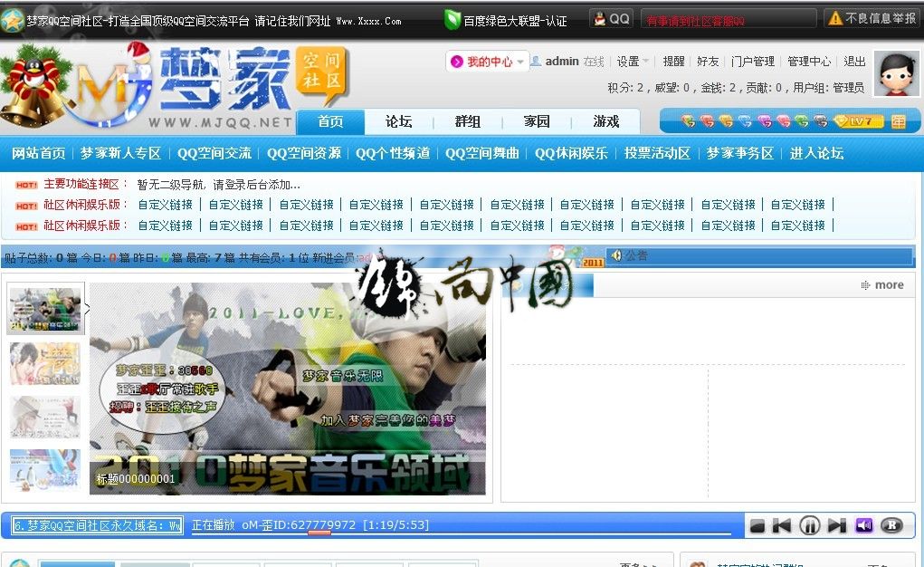Click the song progress bar under 正在播放

pos(462,533)
